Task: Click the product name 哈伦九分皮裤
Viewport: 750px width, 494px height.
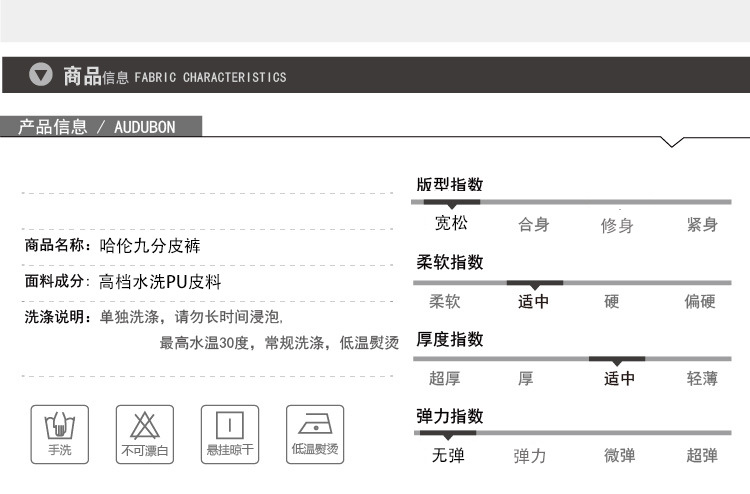Action: [x=150, y=246]
